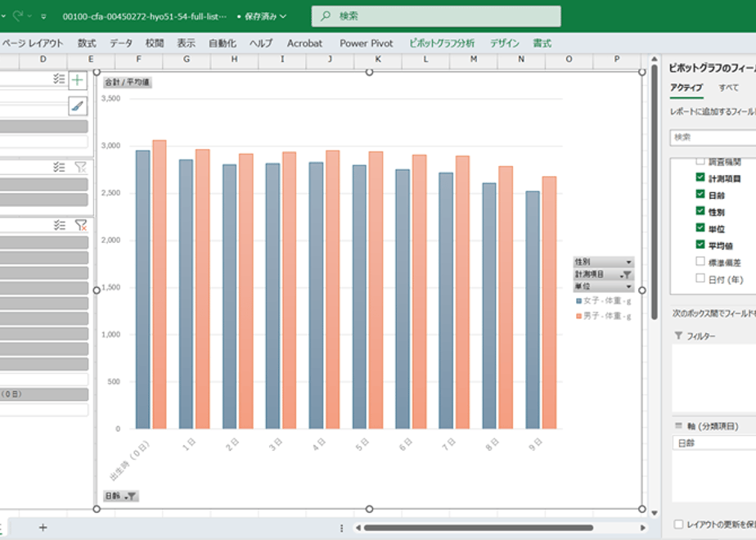Select column header F

(x=139, y=59)
